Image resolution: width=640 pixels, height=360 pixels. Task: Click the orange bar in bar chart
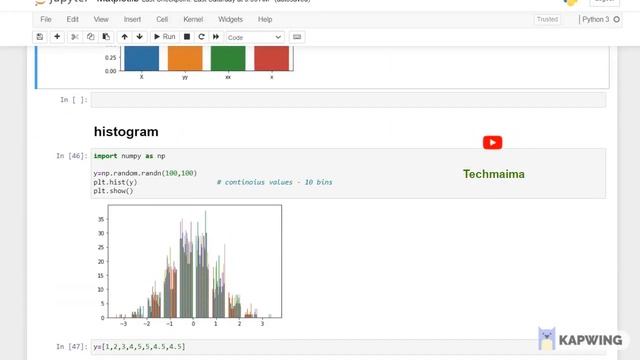tap(185, 58)
